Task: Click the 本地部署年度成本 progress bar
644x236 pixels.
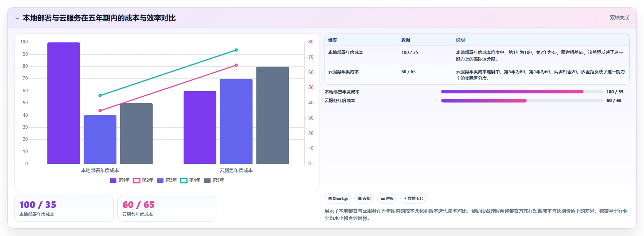Action: point(522,92)
